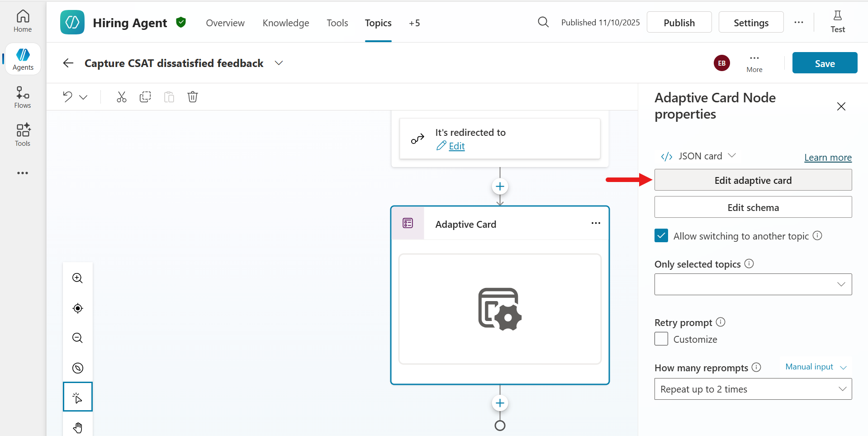Click Edit adaptive card
Image resolution: width=868 pixels, height=436 pixels.
[x=753, y=180]
